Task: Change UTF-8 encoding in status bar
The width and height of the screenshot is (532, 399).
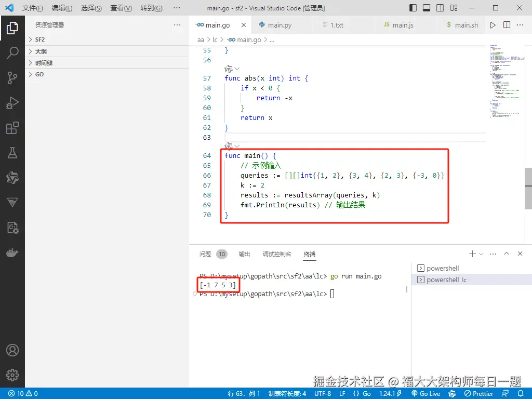Action: [x=322, y=393]
